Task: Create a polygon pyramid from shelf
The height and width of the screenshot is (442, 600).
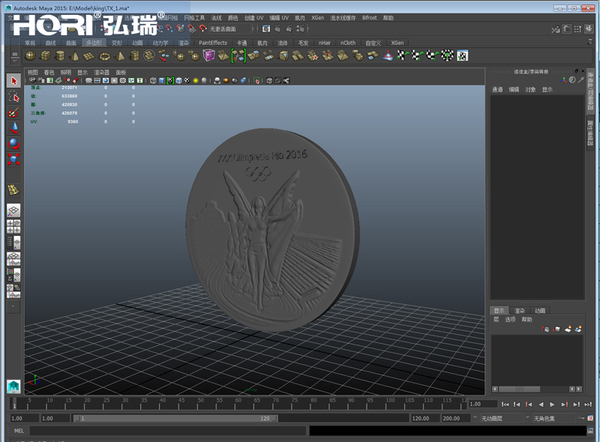Action: pyautogui.click(x=120, y=56)
